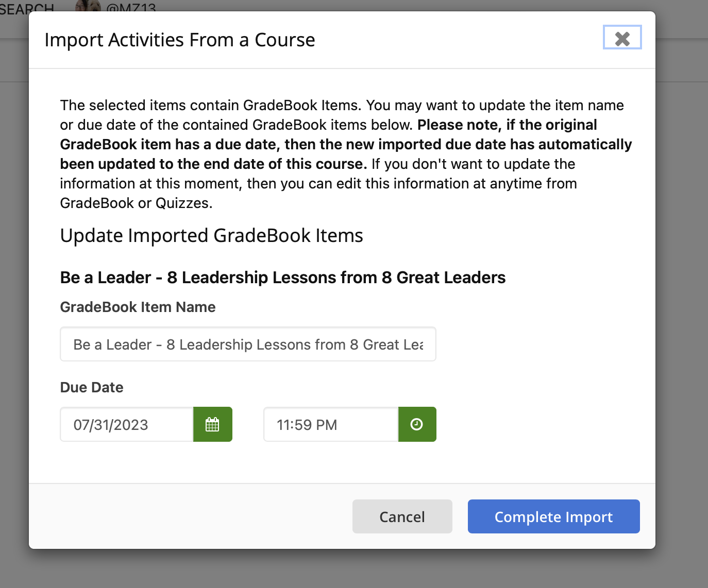Select the 11:59 PM time field
The image size is (708, 588).
click(x=331, y=424)
